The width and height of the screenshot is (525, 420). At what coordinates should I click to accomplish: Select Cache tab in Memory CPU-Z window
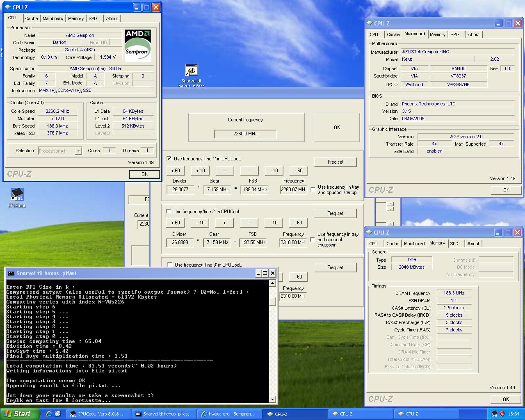pyautogui.click(x=393, y=244)
